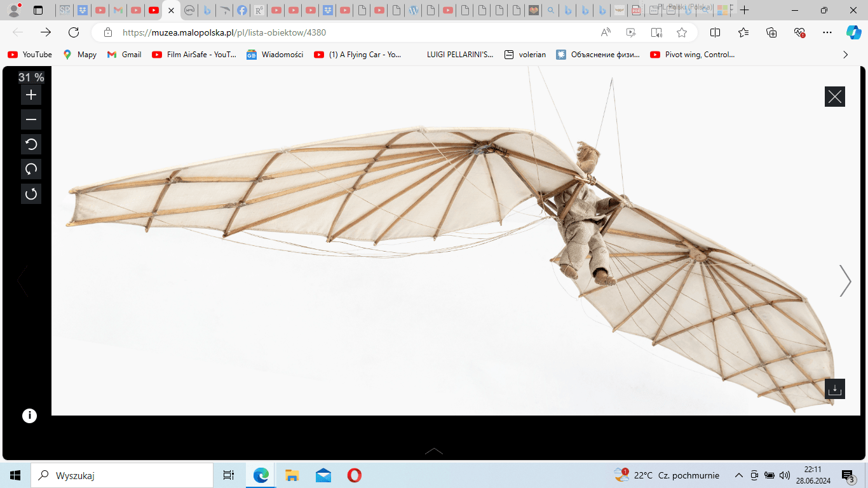Expand the bottom panel with the up chevron
The height and width of the screenshot is (488, 868).
[x=434, y=451]
